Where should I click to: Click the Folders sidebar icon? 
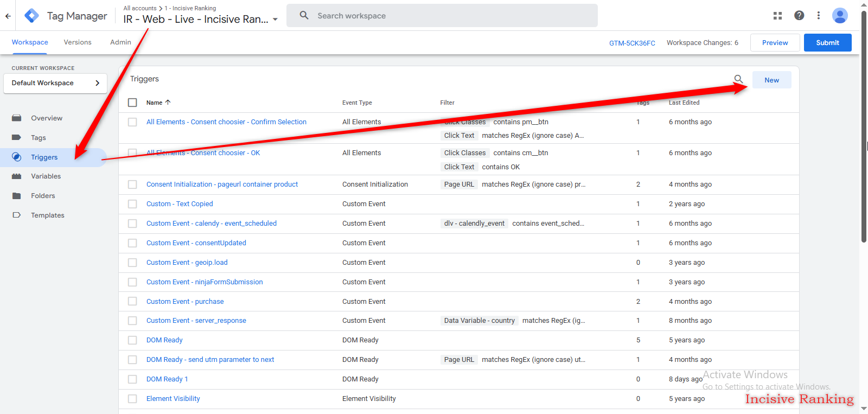point(17,196)
